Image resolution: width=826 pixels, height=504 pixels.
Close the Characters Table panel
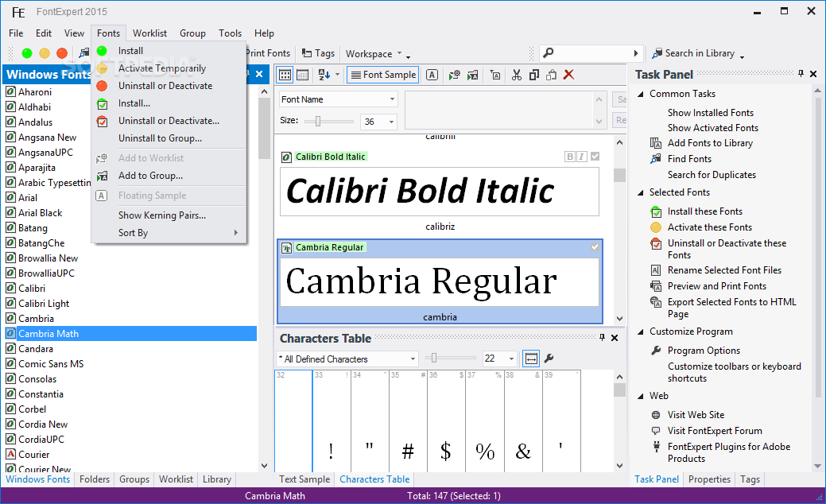click(x=615, y=338)
